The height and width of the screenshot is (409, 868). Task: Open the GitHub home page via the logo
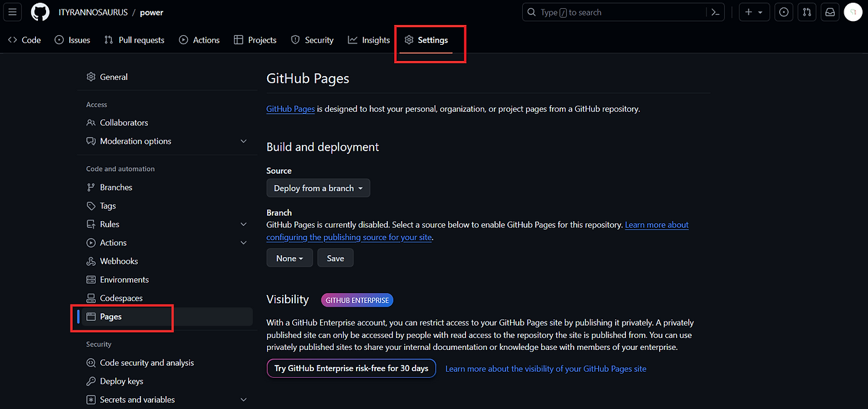click(x=40, y=12)
